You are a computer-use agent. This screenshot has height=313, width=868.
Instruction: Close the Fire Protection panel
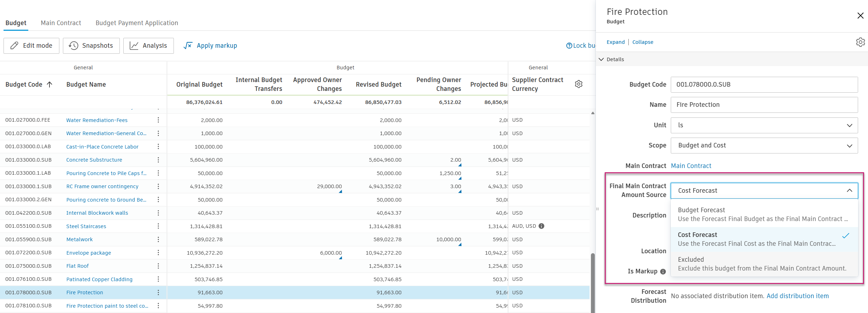pyautogui.click(x=860, y=16)
